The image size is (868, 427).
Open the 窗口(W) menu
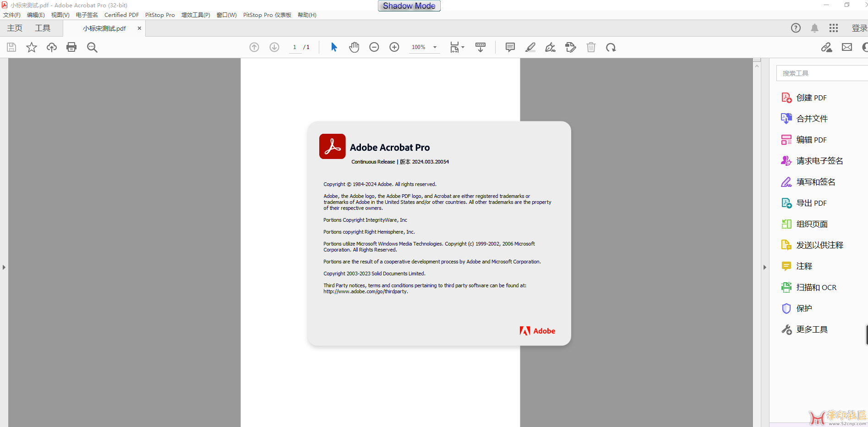[x=227, y=15]
